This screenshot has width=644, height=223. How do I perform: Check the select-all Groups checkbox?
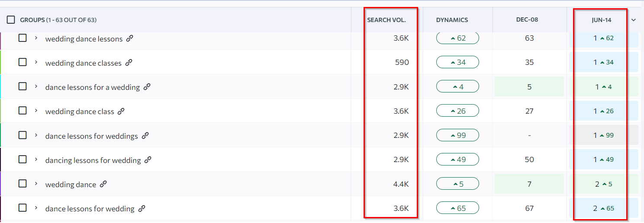click(11, 20)
